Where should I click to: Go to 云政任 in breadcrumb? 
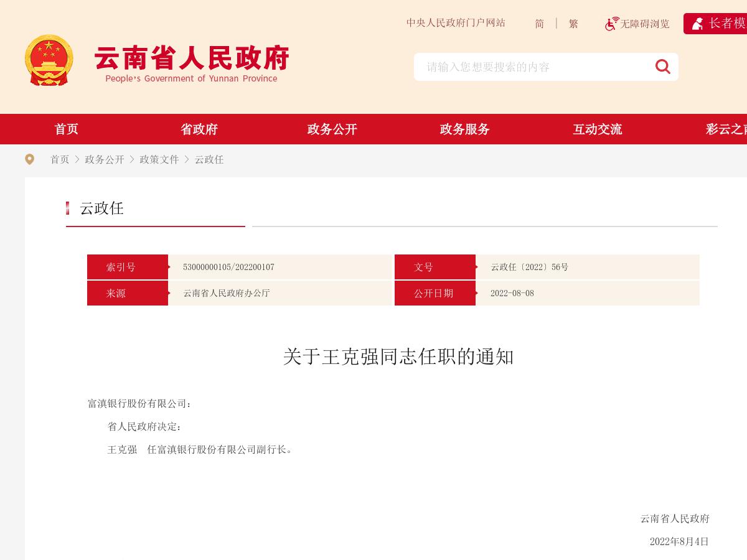point(209,159)
